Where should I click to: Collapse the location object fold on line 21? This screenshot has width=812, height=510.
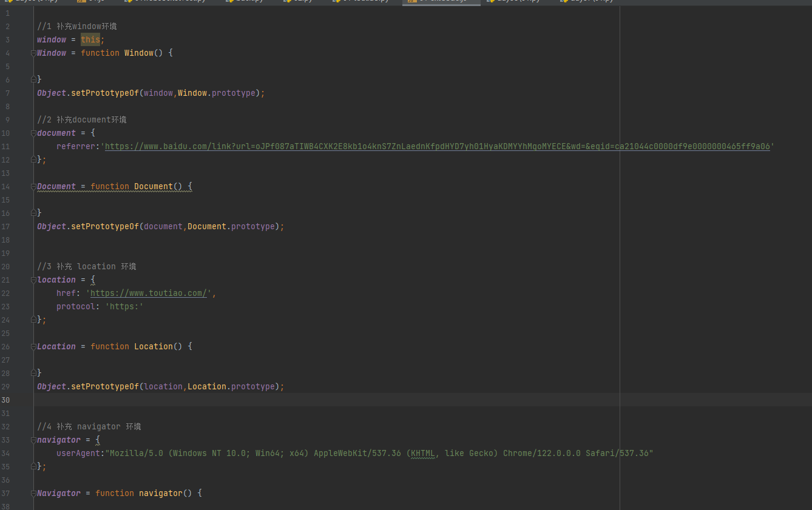tap(34, 280)
